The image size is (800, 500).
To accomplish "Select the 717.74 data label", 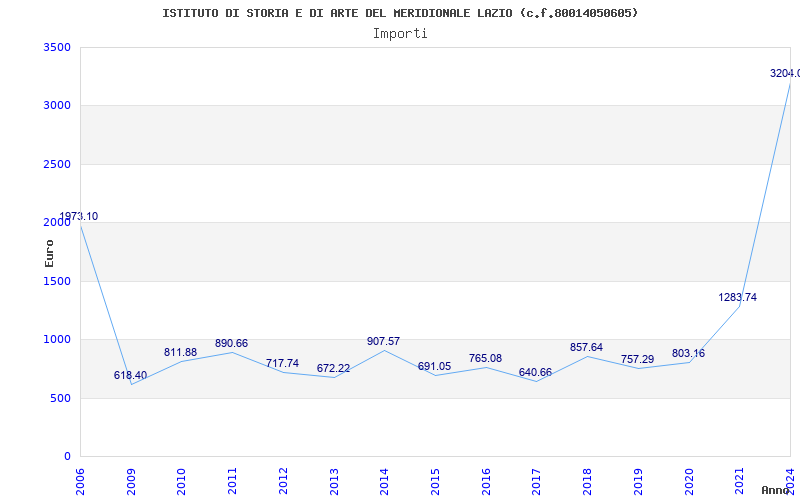I will point(282,363).
